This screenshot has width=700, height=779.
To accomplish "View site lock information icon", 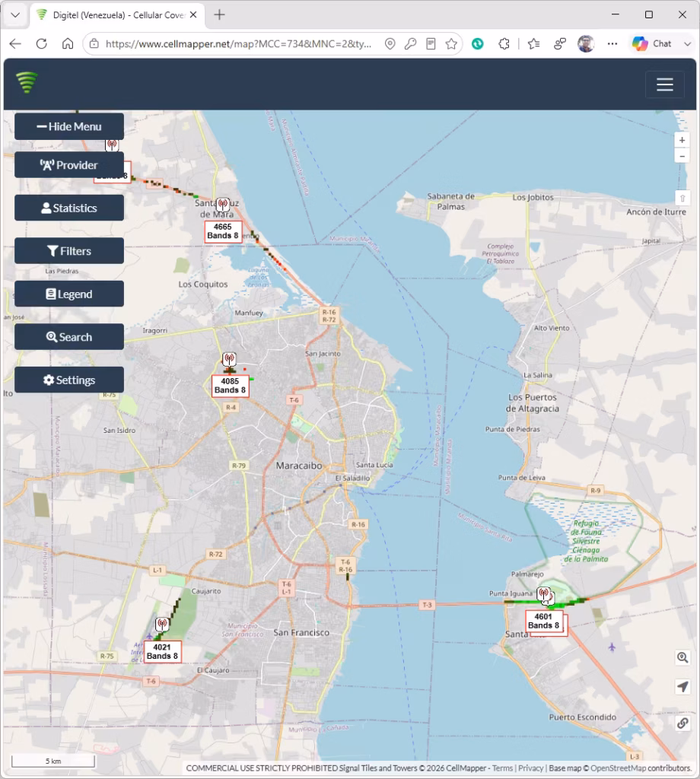I will [94, 43].
